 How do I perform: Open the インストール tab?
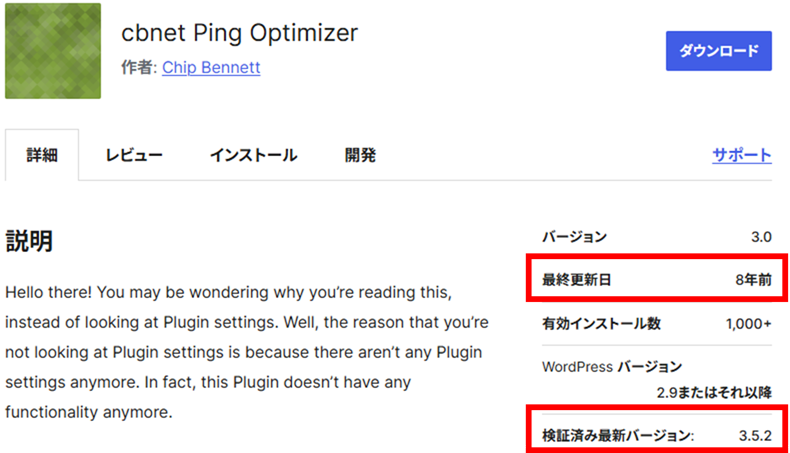pyautogui.click(x=253, y=155)
